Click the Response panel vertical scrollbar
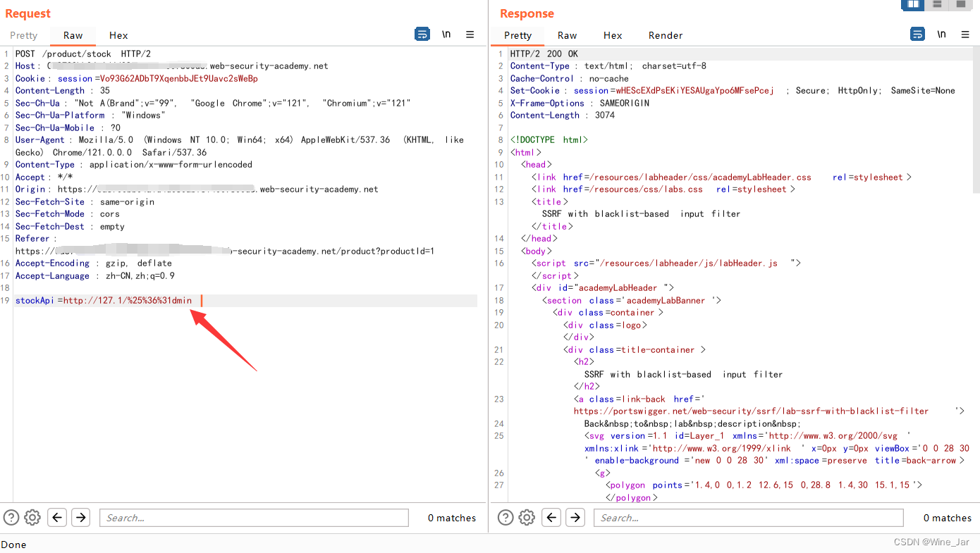Screen dimensions: 980x553 tap(976, 120)
